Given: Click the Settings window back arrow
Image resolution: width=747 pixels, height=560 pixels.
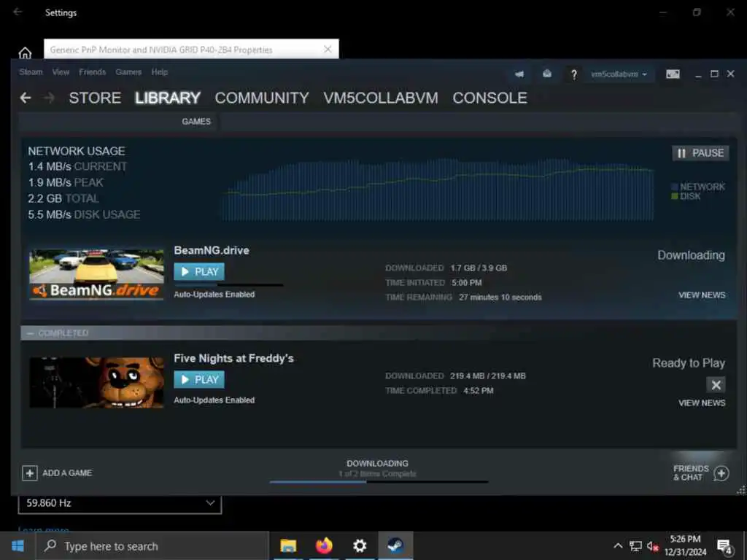Looking at the screenshot, I should [18, 12].
